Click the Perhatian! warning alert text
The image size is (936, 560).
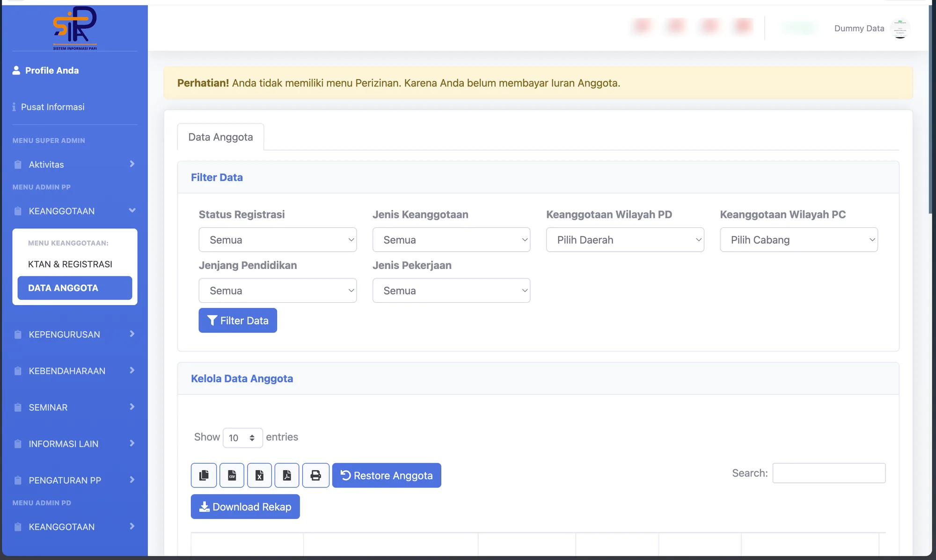coord(399,83)
